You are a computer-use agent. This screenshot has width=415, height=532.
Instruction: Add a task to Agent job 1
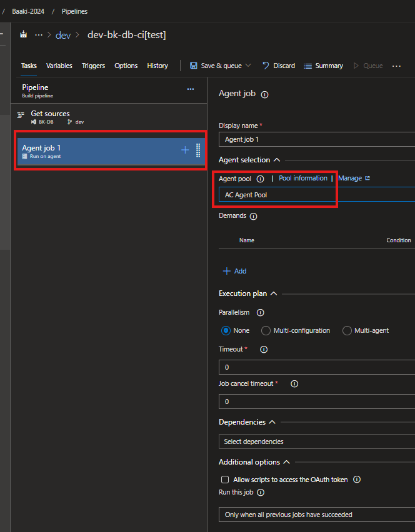point(185,150)
